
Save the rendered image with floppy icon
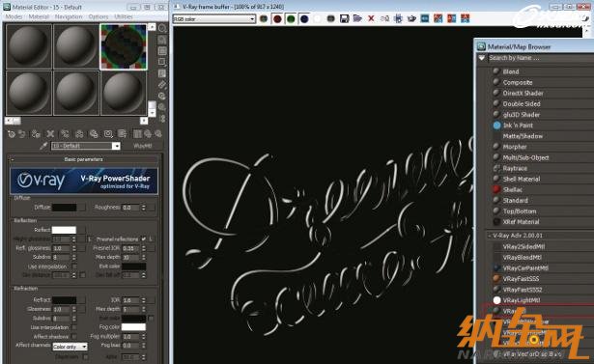coord(344,18)
